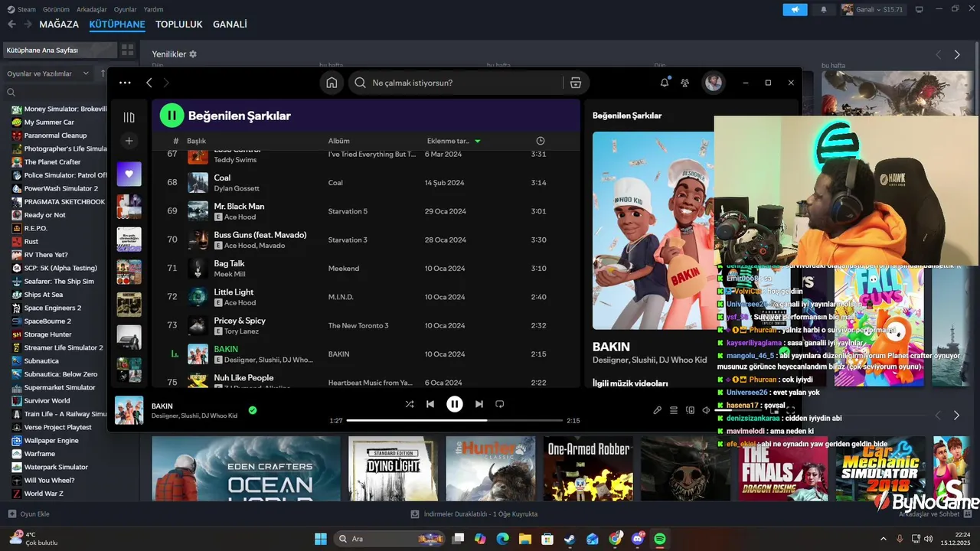
Task: Open Steam's TOPLULUK tab
Action: coord(179,24)
